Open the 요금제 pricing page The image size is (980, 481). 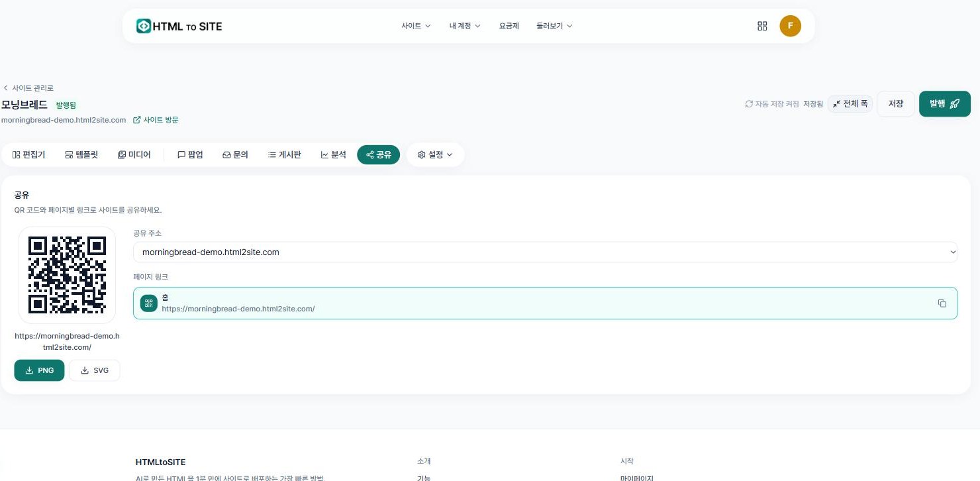509,26
